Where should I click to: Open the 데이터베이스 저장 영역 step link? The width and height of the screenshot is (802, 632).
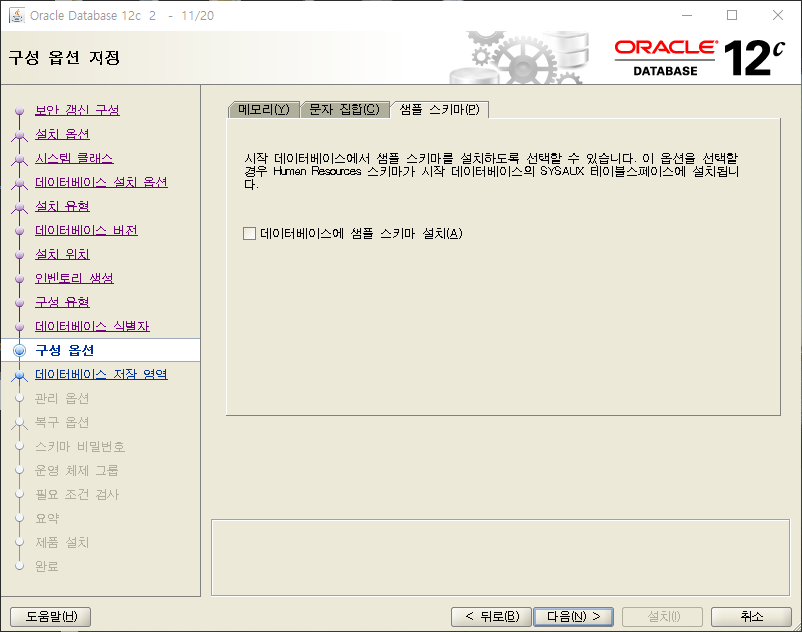tap(101, 374)
